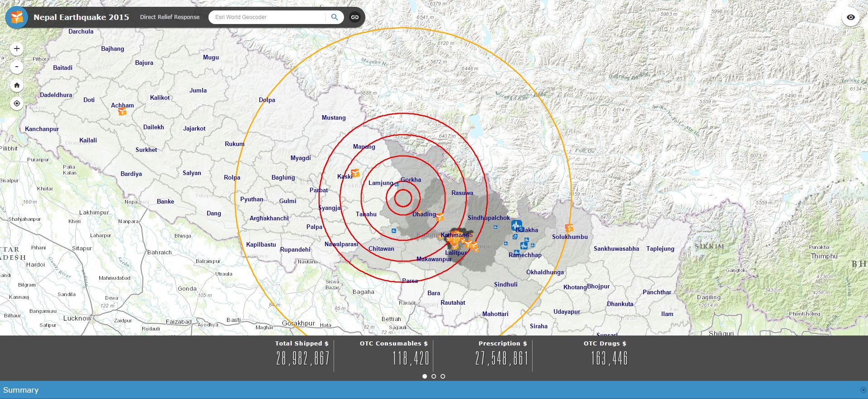The height and width of the screenshot is (399, 868).
Task: Click the find my location button
Action: pos(17,103)
